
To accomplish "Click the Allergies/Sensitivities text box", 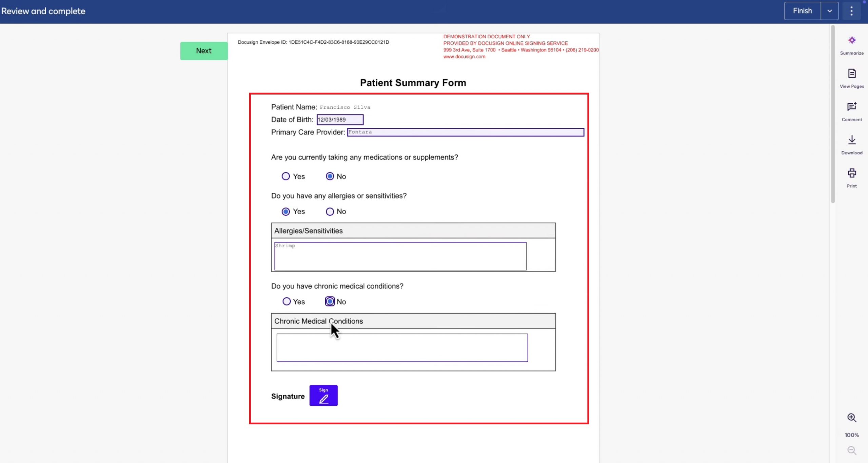I will click(400, 256).
